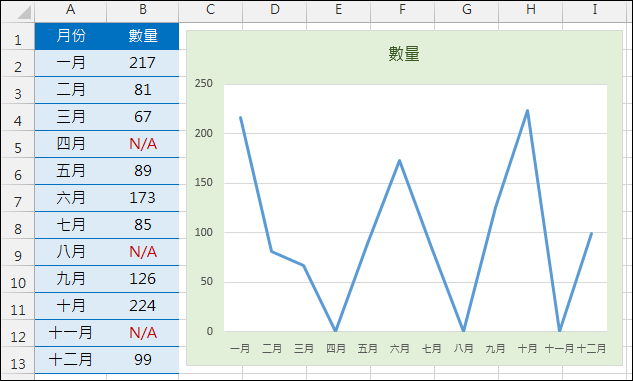Screen dimensions: 633x381
Task: Click cell containing 二月 in table
Action: (71, 90)
